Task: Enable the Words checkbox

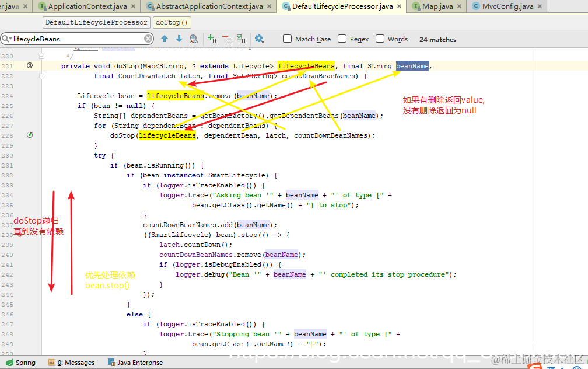Action: pyautogui.click(x=380, y=39)
